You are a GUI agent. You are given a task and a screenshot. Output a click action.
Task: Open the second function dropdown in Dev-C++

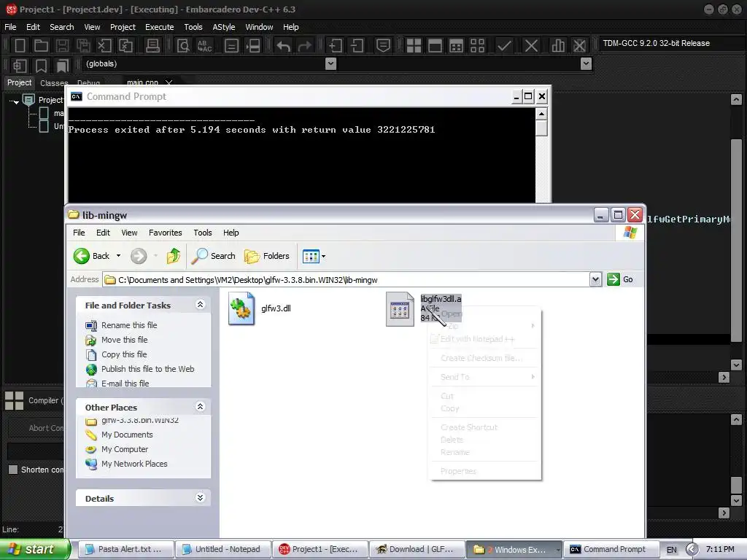pyautogui.click(x=586, y=64)
